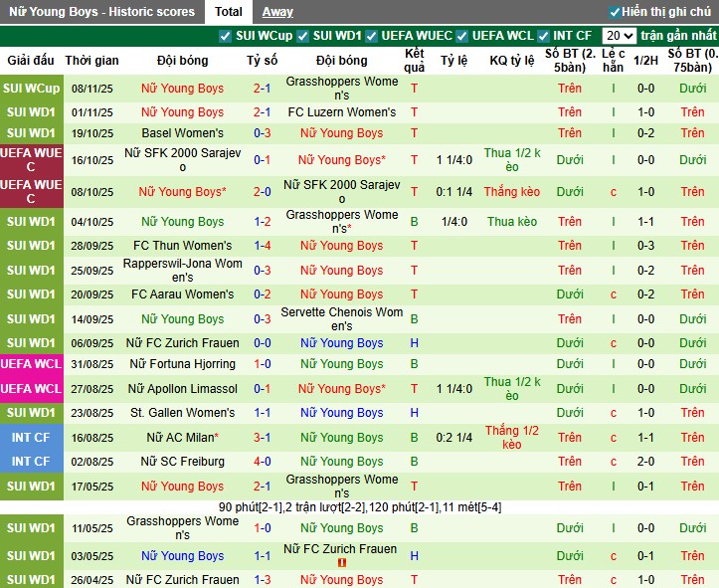Click the Giải đấu column header
The width and height of the screenshot is (719, 588).
pos(31,60)
